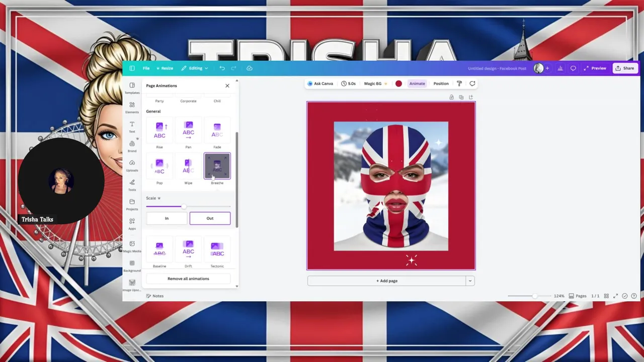Click the balaclava image on canvas

coord(391,186)
